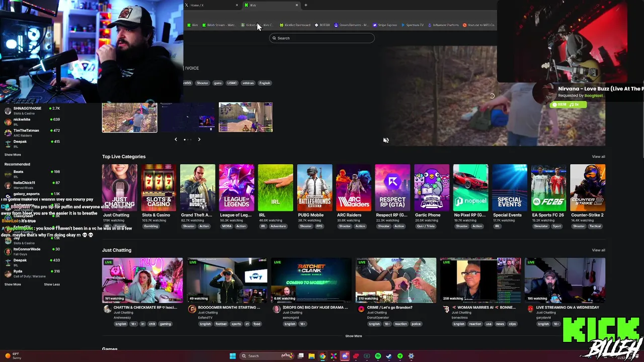The image size is (644, 362).
Task: Open Discord from the taskbar
Action: [x=345, y=356]
